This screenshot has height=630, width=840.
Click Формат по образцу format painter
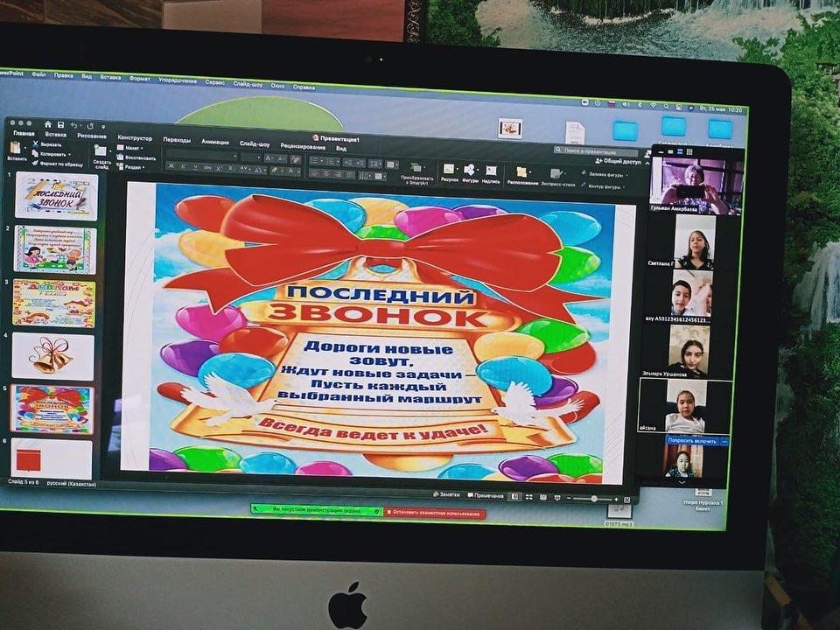point(58,164)
